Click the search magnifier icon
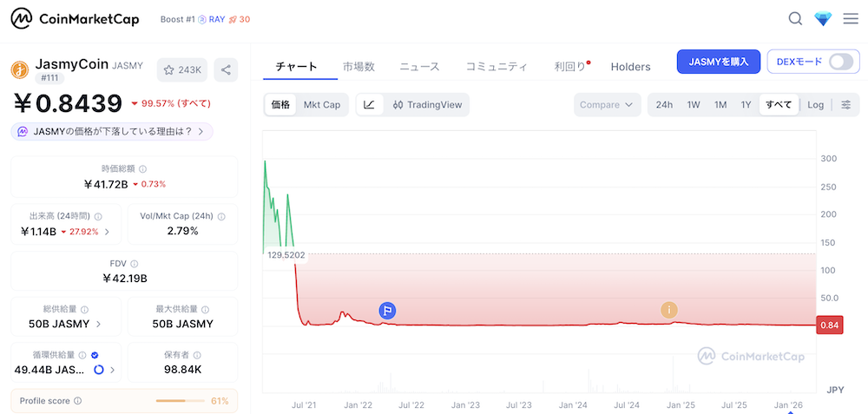868x414 pixels. pos(795,19)
